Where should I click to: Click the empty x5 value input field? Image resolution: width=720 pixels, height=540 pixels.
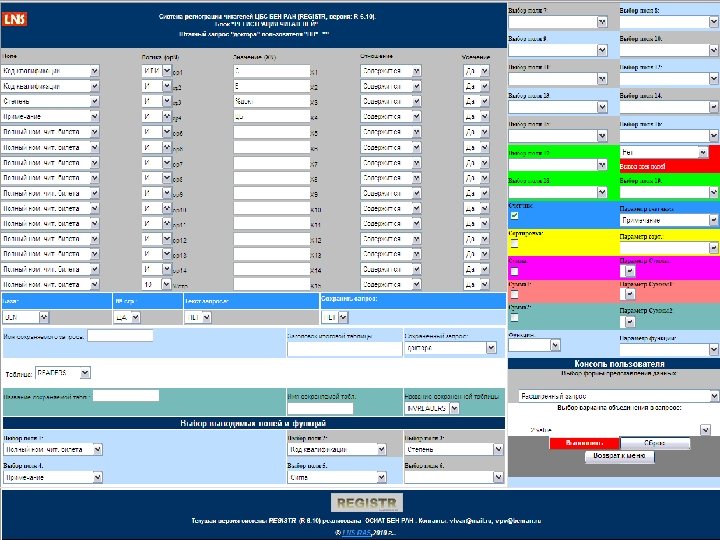coord(271,132)
